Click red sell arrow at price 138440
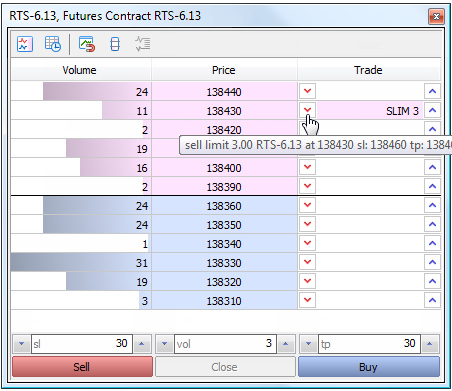Image resolution: width=452 pixels, height=391 pixels. click(x=307, y=91)
